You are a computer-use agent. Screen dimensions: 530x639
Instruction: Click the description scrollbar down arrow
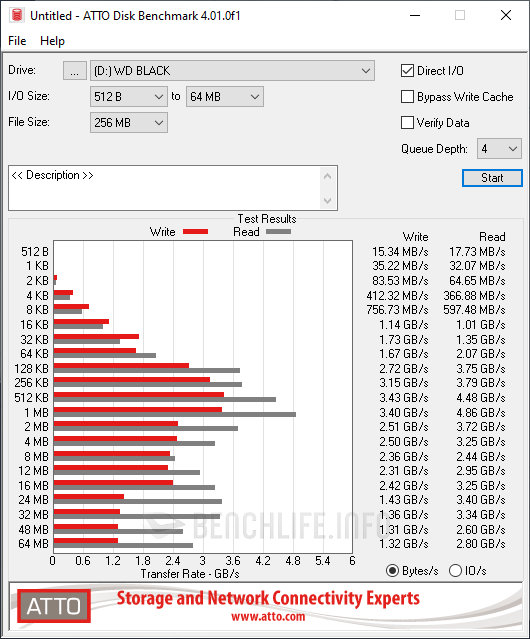(327, 200)
